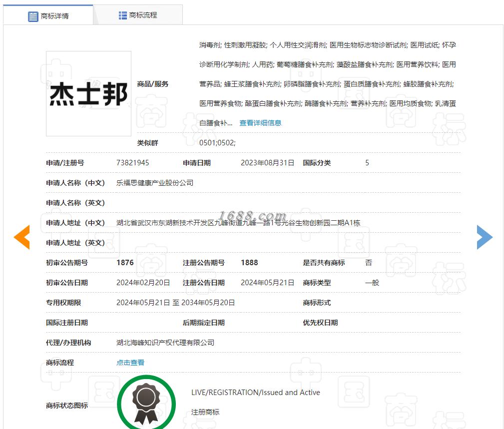The width and height of the screenshot is (504, 429).
Task: Click the 商品/服务 label
Action: (153, 84)
